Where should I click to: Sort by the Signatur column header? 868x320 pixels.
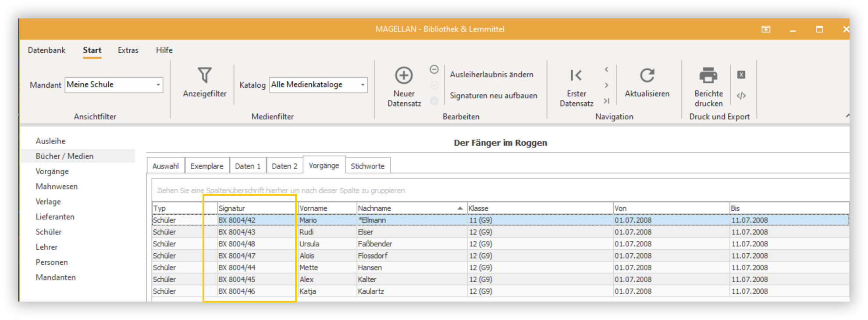click(258, 208)
